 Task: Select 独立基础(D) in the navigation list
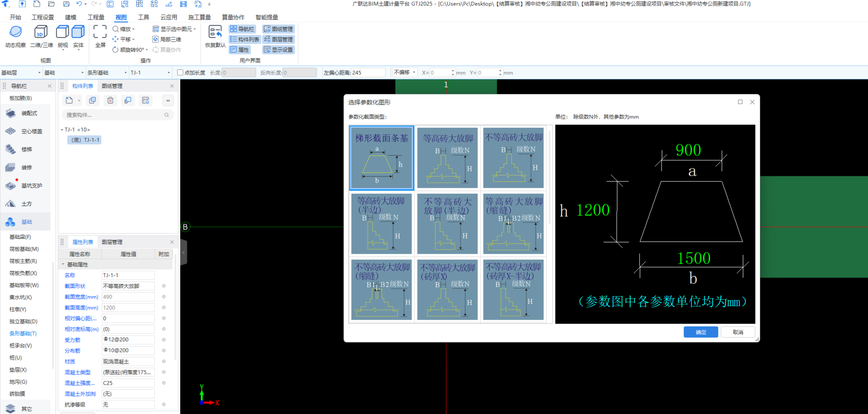pyautogui.click(x=23, y=321)
